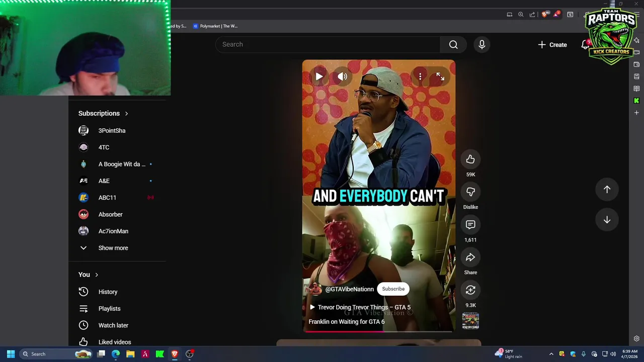The height and width of the screenshot is (362, 644).
Task: Open the Brave Wallet sidebar icon
Action: pos(636,64)
